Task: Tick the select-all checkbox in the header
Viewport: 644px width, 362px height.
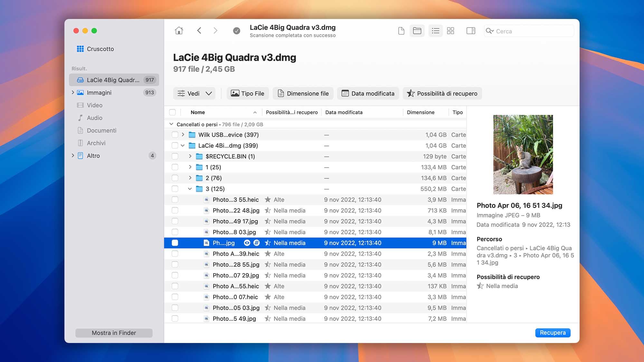Action: pos(173,112)
